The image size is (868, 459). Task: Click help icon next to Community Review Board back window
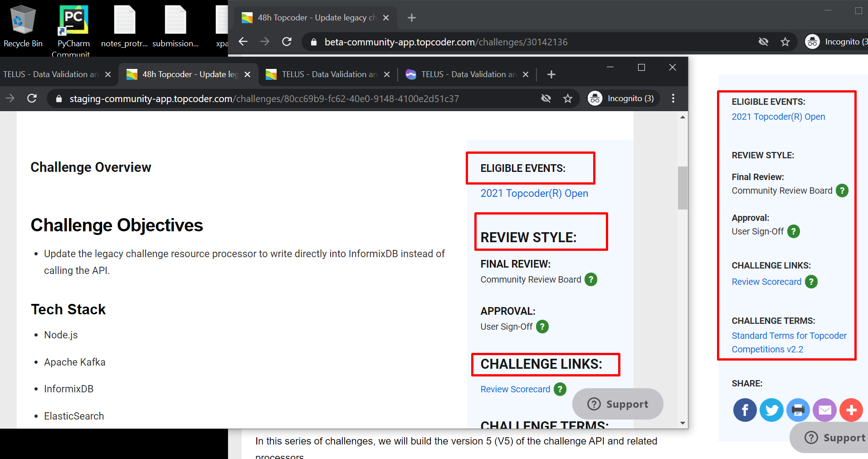click(842, 190)
